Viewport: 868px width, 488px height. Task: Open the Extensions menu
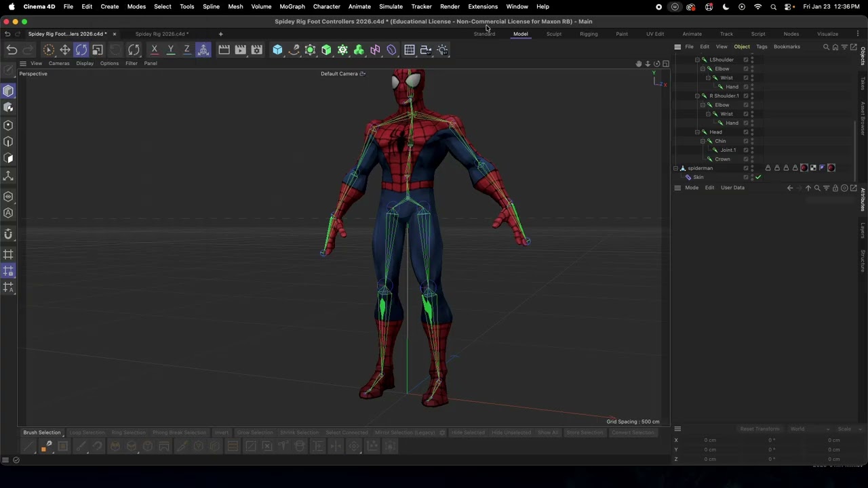[483, 6]
